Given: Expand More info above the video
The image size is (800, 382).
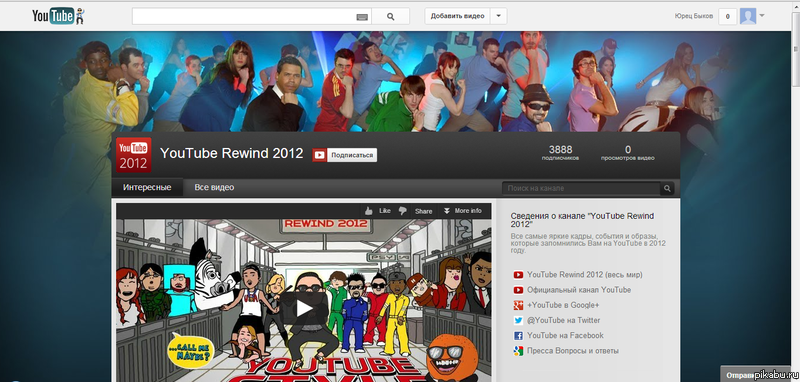Looking at the screenshot, I should point(462,211).
